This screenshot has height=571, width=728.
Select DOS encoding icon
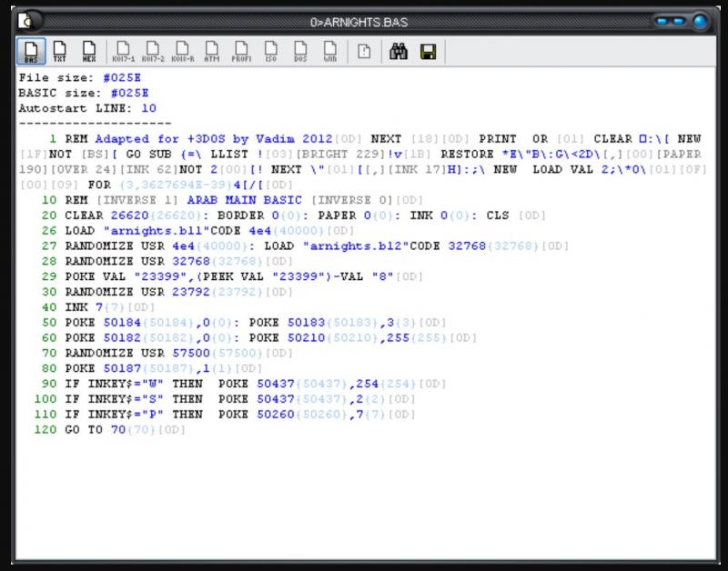(x=300, y=52)
